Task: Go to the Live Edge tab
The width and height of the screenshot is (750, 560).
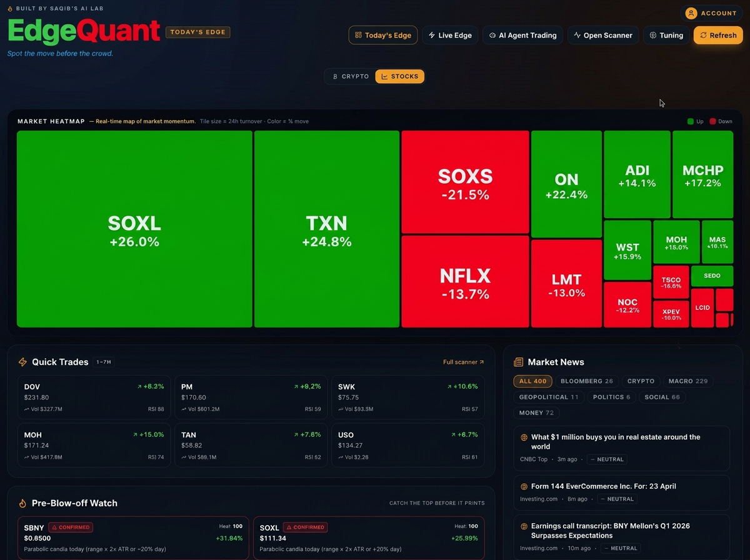Action: [x=449, y=35]
